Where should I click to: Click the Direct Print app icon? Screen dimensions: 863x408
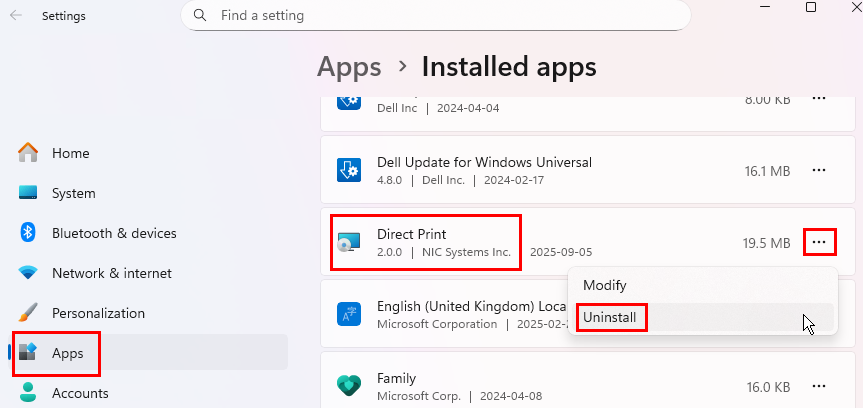pyautogui.click(x=350, y=243)
